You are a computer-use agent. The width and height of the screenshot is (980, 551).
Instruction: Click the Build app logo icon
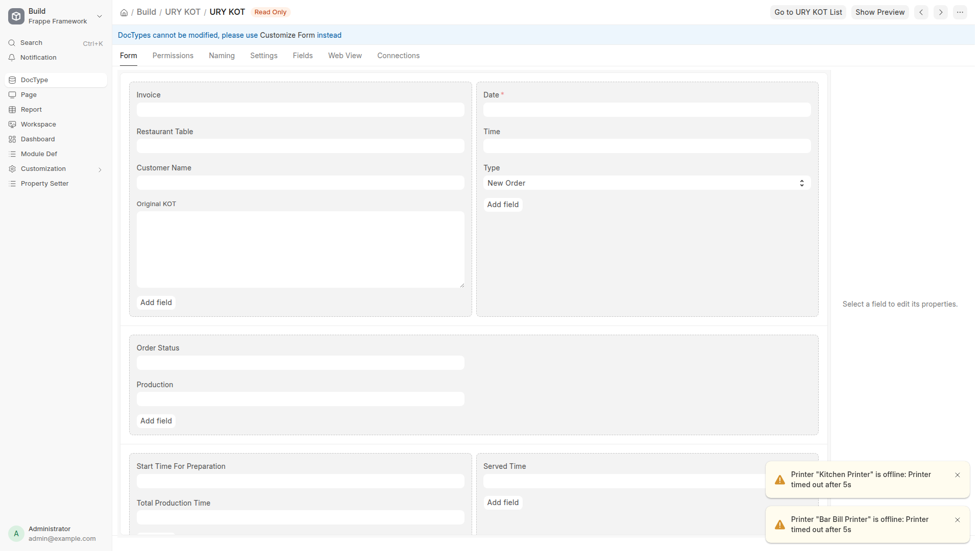(16, 16)
